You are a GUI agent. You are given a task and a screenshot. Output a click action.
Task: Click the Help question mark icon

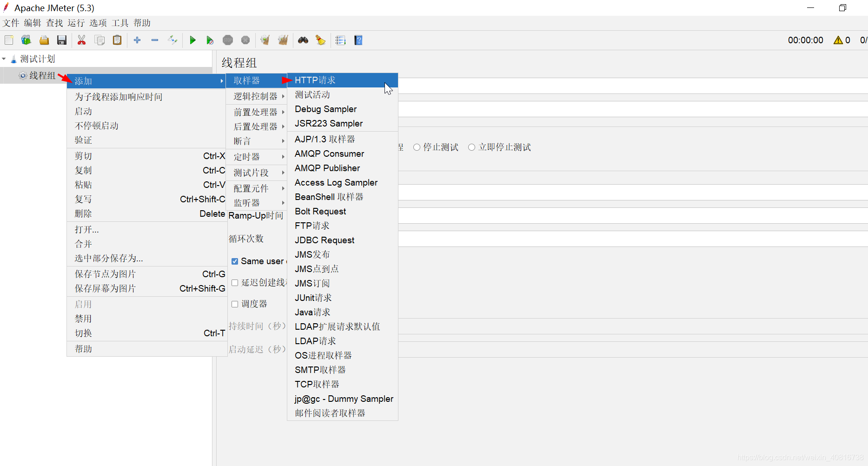358,40
